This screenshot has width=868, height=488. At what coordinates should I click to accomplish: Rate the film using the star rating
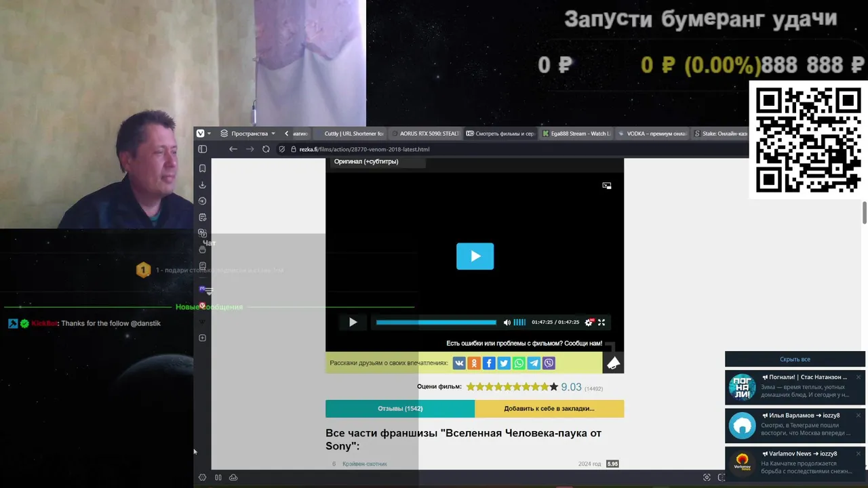pos(512,387)
